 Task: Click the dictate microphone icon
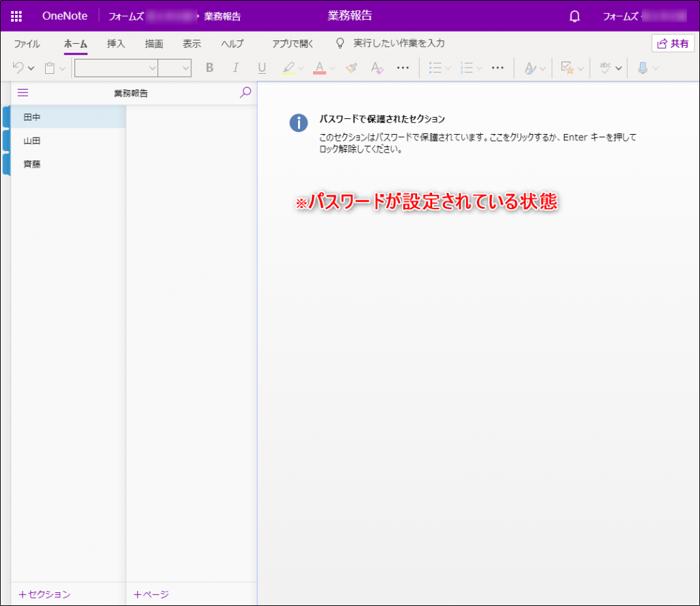(643, 68)
